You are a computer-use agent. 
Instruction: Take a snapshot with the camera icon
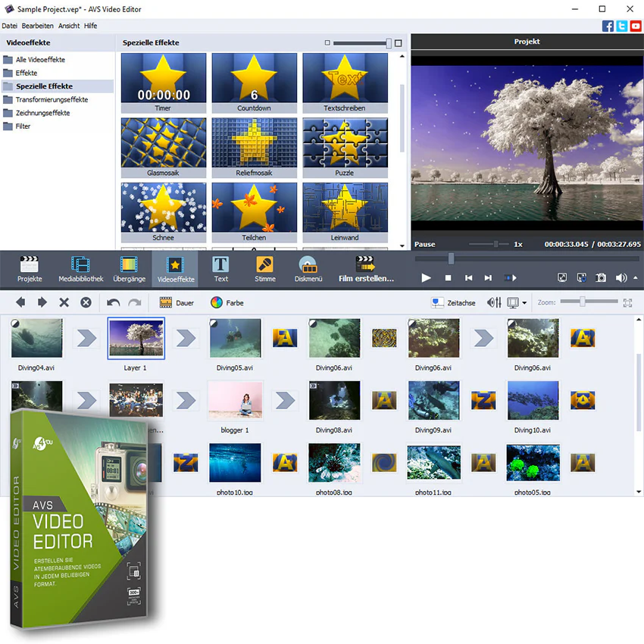[601, 277]
